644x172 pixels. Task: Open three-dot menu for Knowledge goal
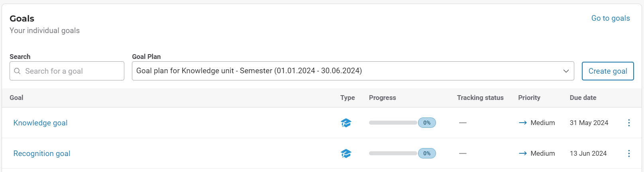(x=629, y=123)
